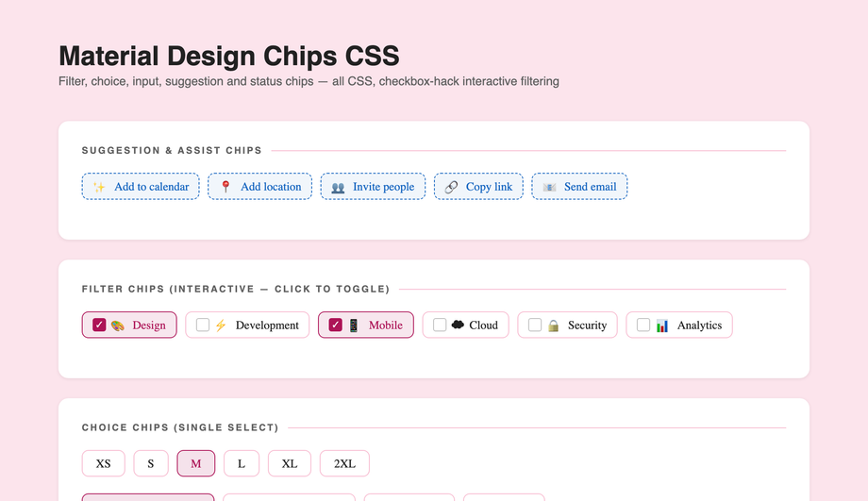Click the Analytics chip label
The width and height of the screenshot is (868, 501).
[699, 326]
